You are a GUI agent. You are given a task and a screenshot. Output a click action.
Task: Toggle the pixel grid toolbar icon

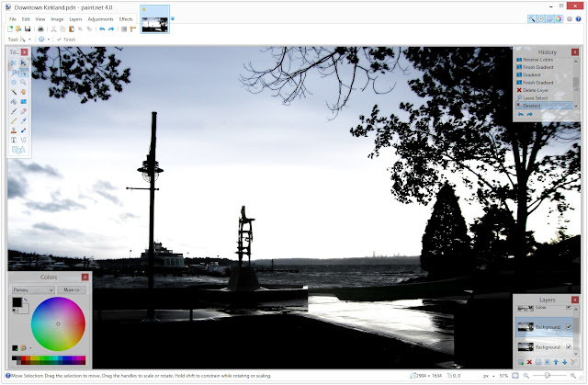[124, 28]
